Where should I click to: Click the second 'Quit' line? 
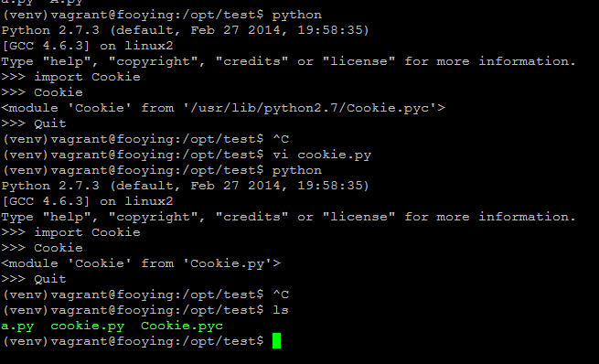click(x=34, y=279)
